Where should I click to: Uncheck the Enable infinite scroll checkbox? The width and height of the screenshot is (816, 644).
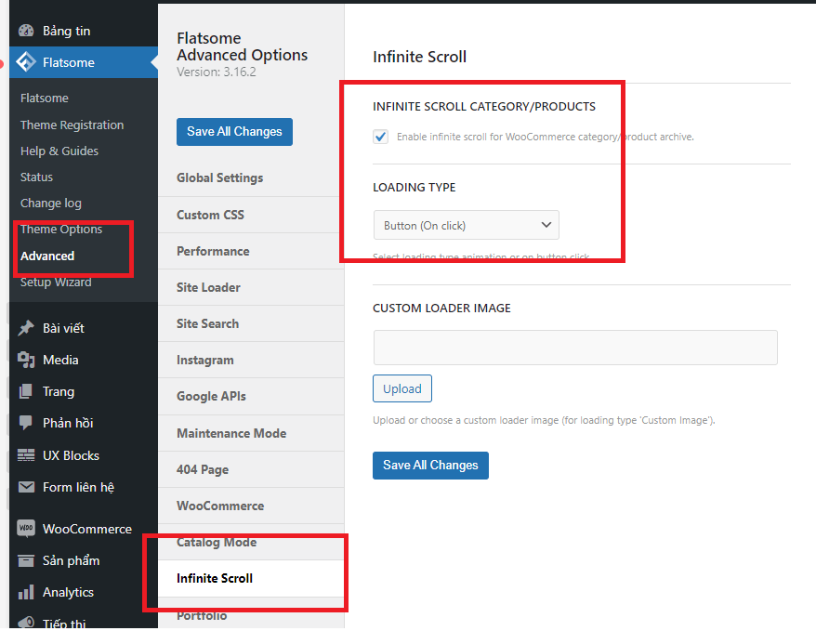(380, 137)
